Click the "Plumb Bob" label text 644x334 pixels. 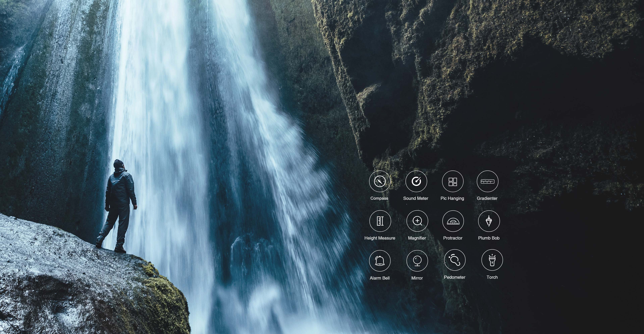click(489, 238)
